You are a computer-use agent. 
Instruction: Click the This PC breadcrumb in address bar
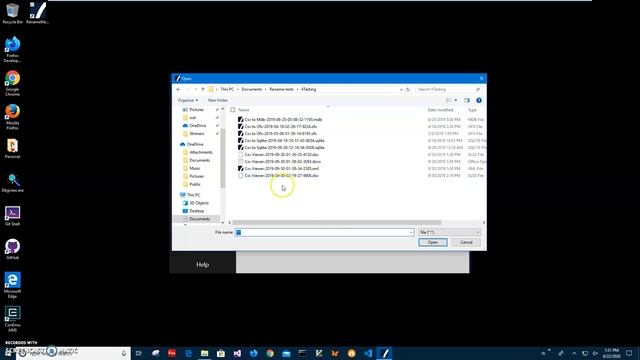[x=227, y=89]
